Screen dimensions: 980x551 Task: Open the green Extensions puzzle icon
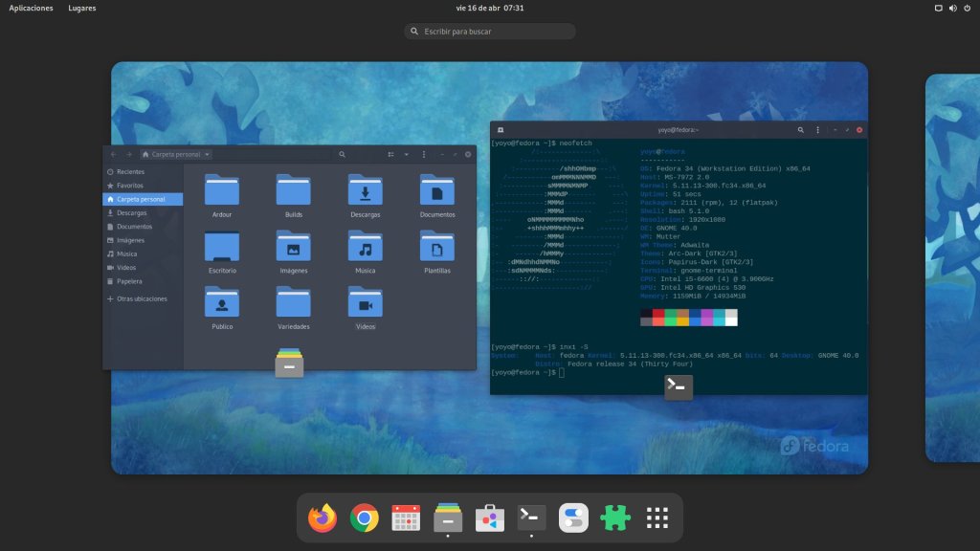pos(614,518)
